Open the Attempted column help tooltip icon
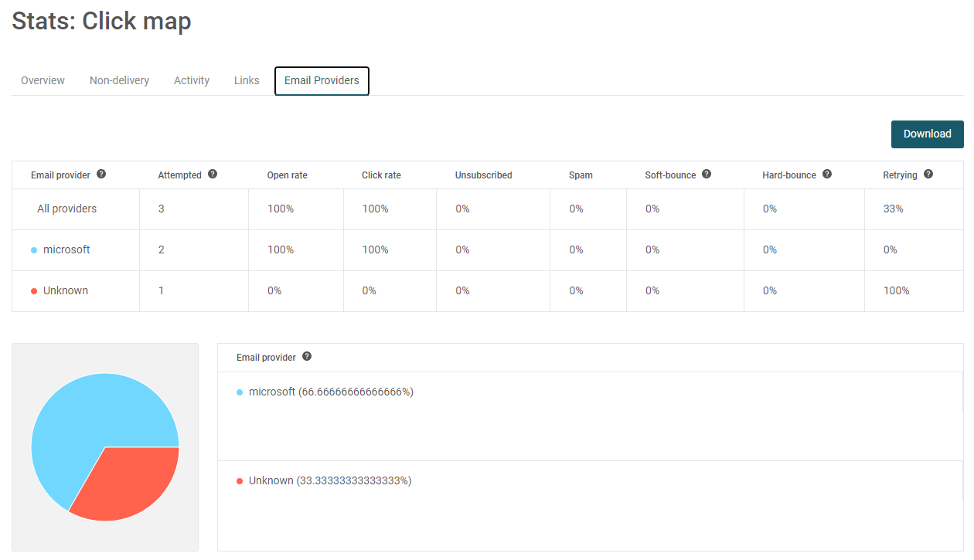974x560 pixels. click(x=213, y=173)
